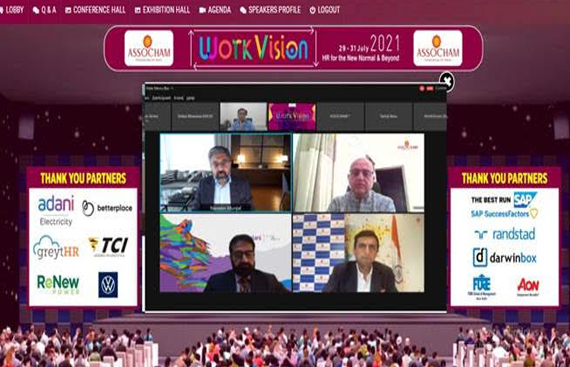Select the participant thumbnail showing a man in a blue shirt
Screen dimensions: 570x367
tap(244, 116)
